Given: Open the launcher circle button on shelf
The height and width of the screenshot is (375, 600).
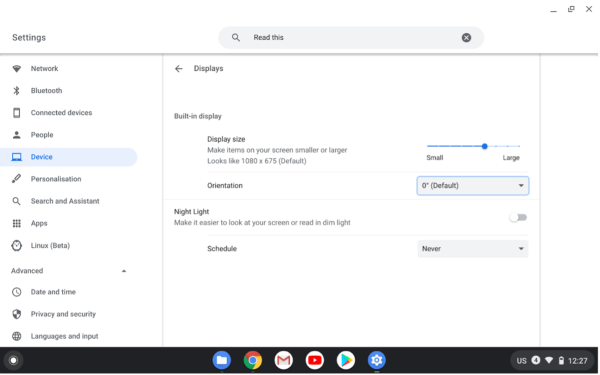Looking at the screenshot, I should point(13,360).
